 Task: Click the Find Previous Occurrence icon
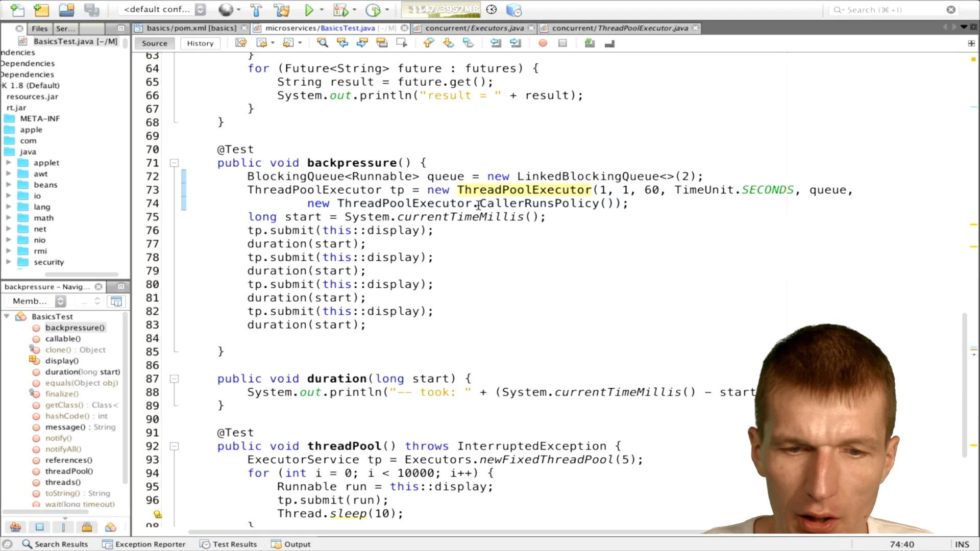[342, 43]
